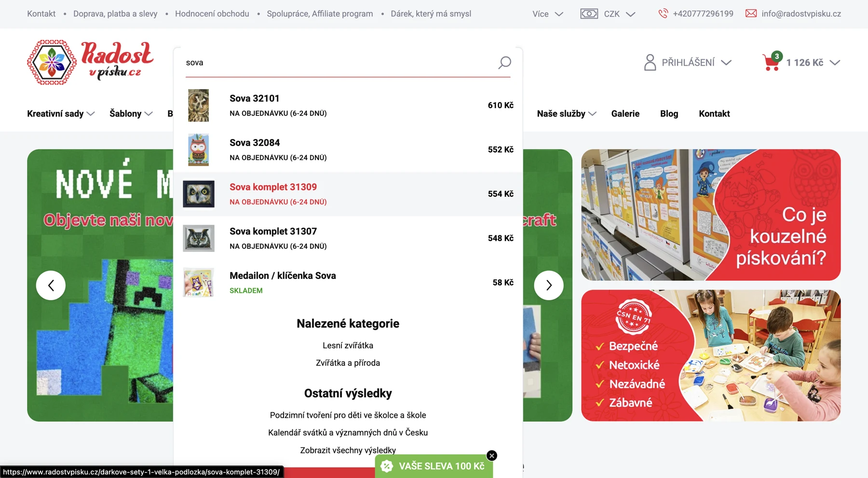Open Bezpečné Netoxické safety banner

point(711,355)
